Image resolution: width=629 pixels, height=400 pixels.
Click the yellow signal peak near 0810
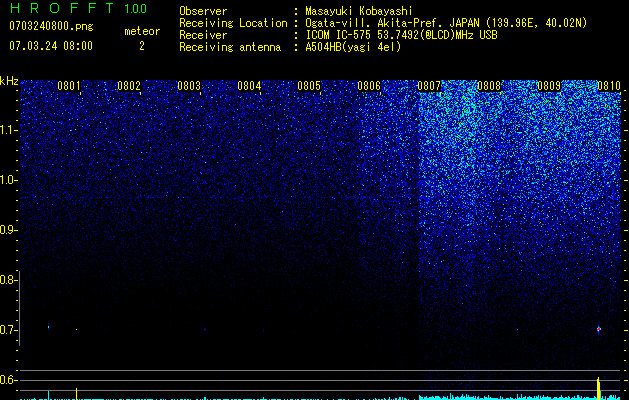599,388
